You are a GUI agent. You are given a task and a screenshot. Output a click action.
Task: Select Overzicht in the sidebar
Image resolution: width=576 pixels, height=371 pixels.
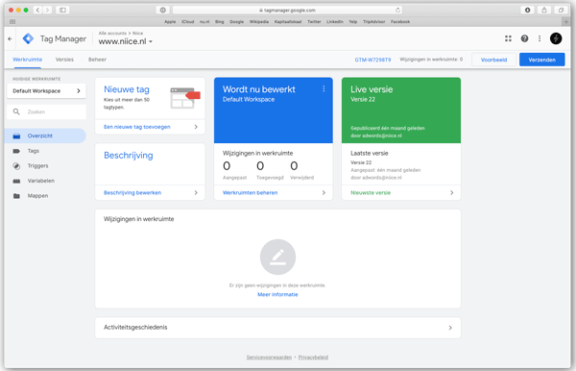tap(46, 136)
